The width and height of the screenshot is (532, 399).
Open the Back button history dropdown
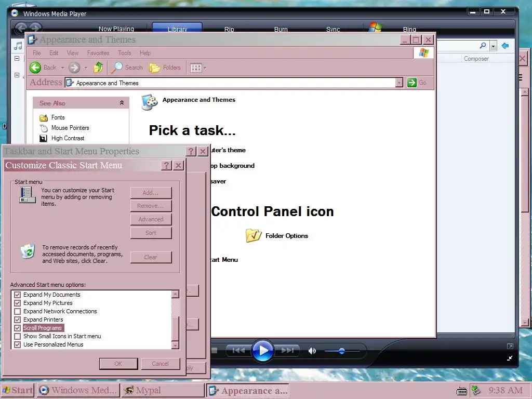click(x=62, y=68)
